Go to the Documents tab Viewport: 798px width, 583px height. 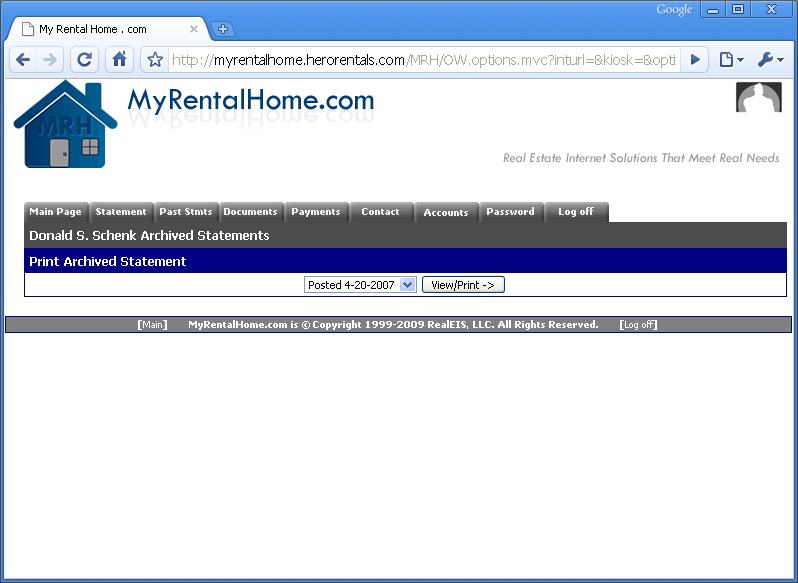[250, 212]
